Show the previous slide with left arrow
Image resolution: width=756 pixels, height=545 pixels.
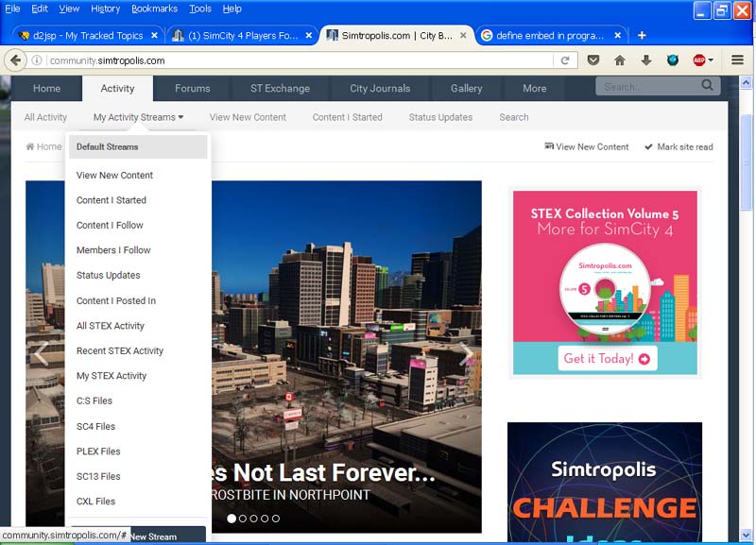tap(41, 353)
